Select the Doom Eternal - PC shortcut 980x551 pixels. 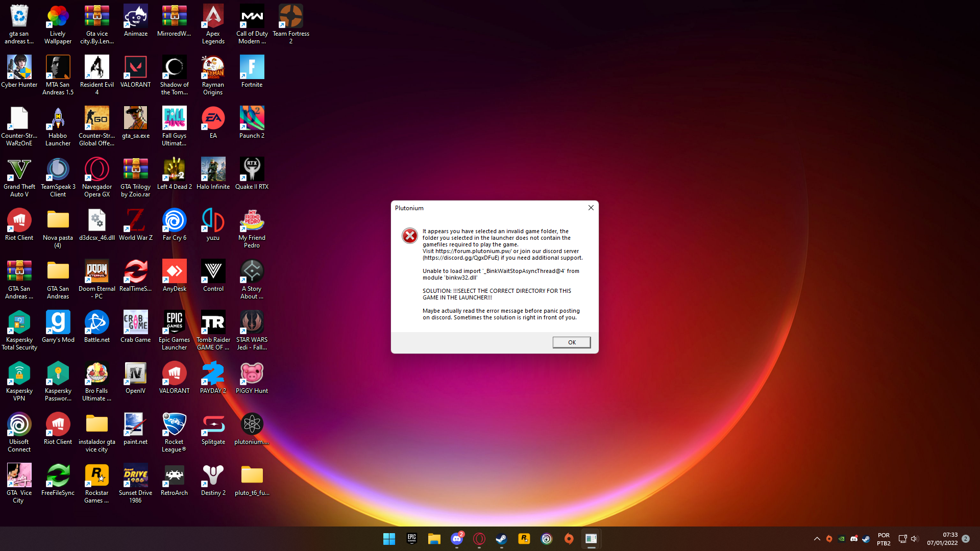tap(97, 280)
